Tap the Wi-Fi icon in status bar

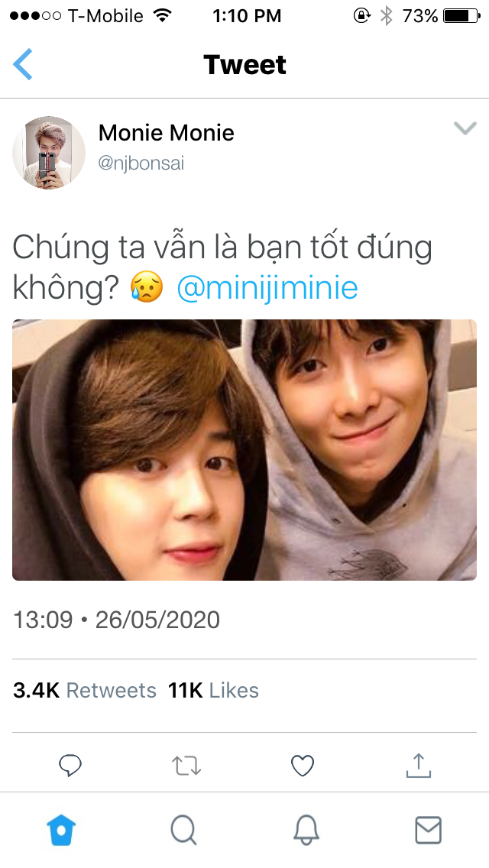tap(162, 15)
